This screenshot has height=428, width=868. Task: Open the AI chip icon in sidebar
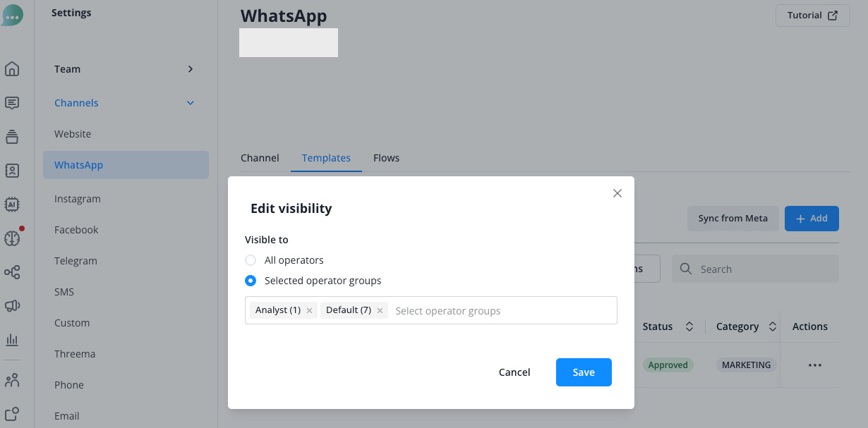[x=12, y=204]
